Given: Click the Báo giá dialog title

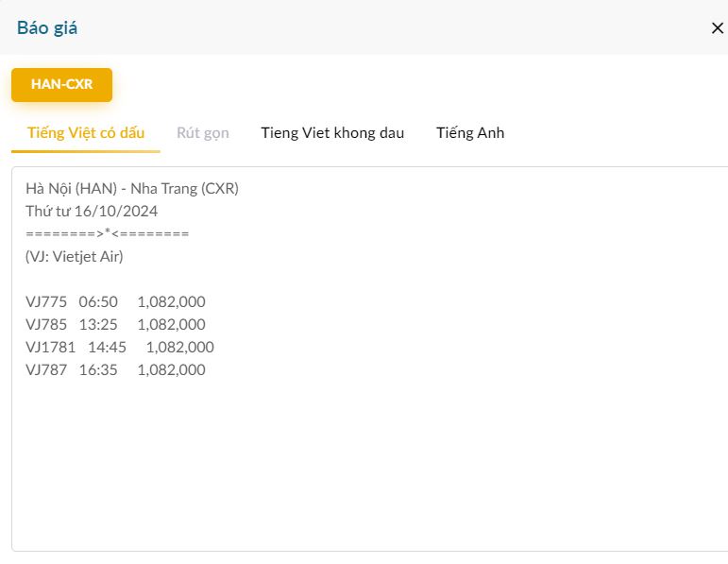Looking at the screenshot, I should pos(47,27).
